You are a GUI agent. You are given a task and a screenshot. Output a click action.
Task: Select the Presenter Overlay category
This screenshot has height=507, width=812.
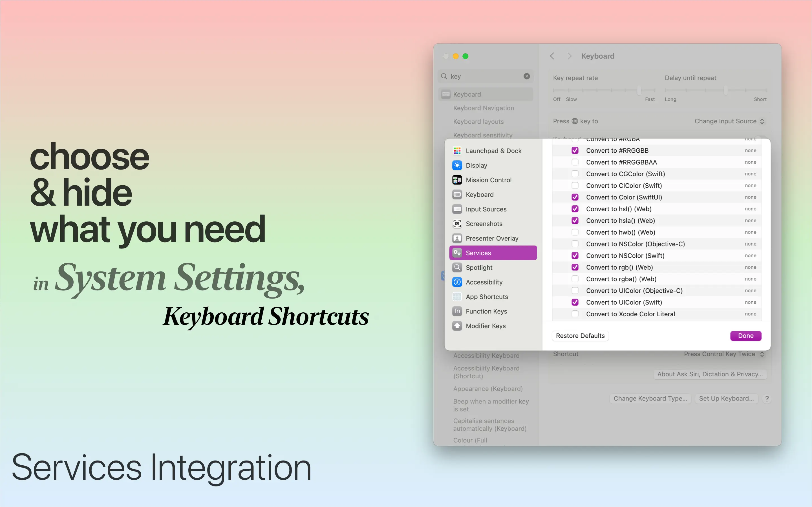pyautogui.click(x=491, y=238)
